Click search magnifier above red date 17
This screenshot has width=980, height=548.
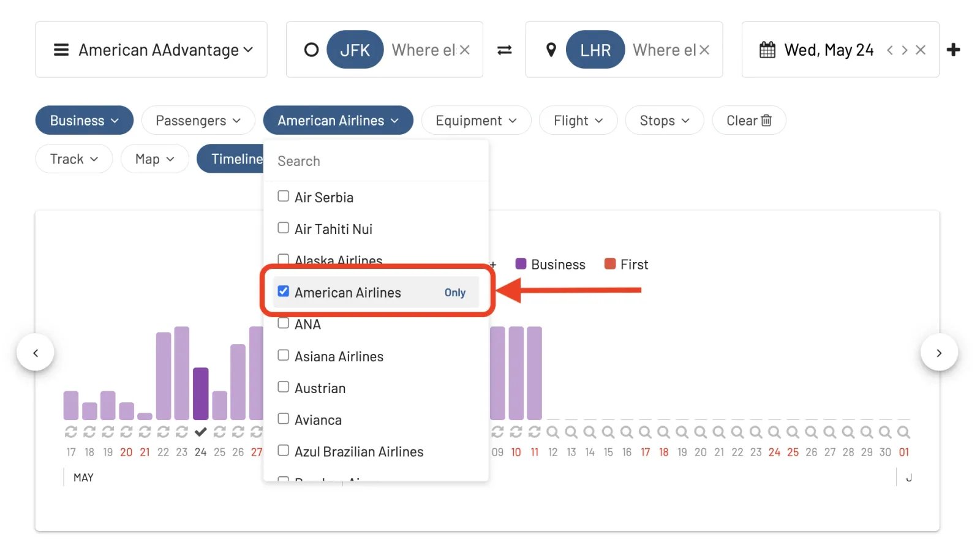645,432
